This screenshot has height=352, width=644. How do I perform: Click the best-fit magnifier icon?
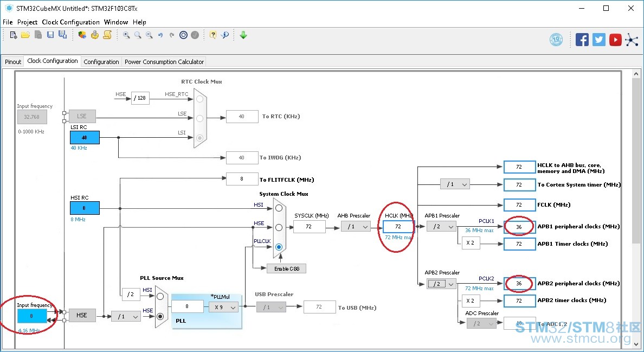coord(138,35)
